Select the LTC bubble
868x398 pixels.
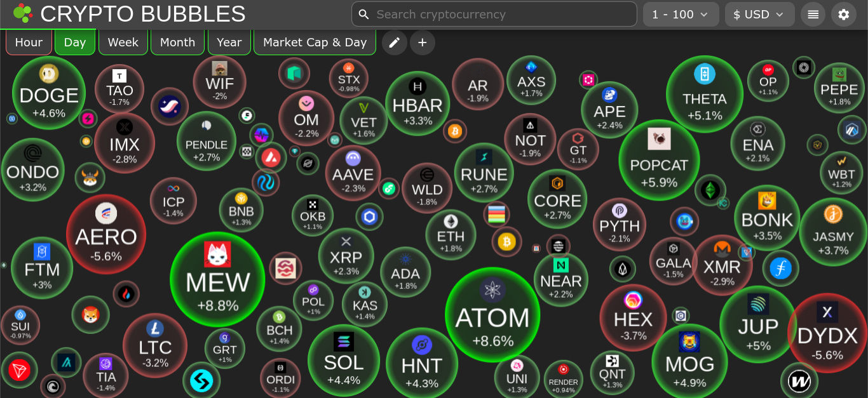[x=155, y=345]
